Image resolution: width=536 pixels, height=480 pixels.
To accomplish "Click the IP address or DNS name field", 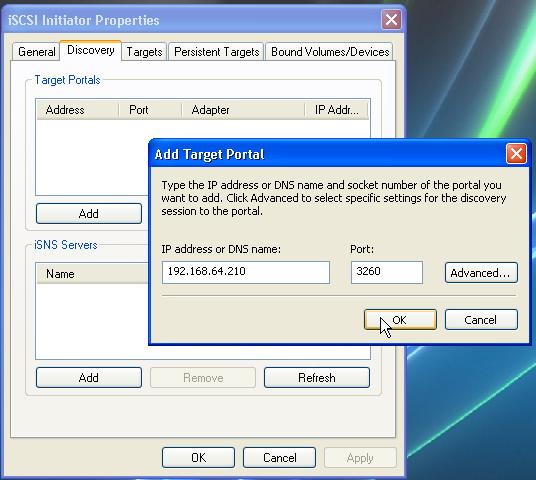I will click(246, 272).
